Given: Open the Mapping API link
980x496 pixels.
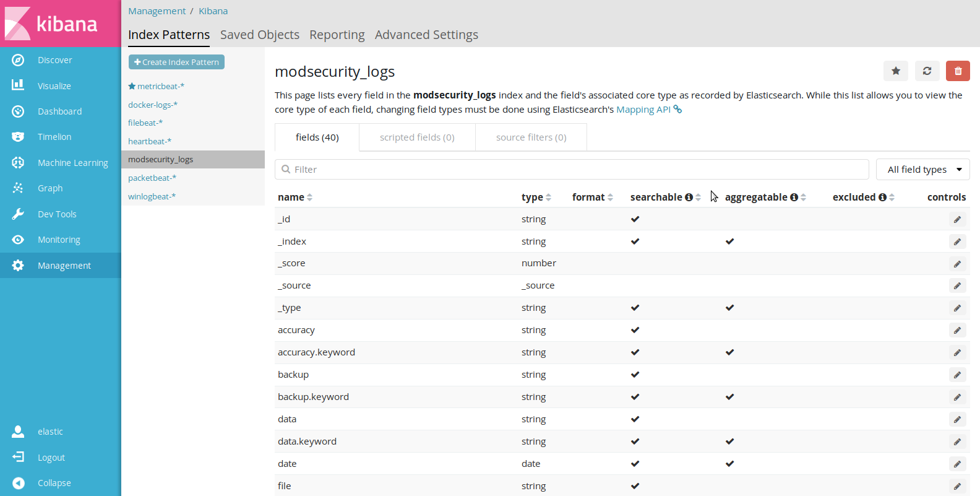Looking at the screenshot, I should [x=643, y=110].
